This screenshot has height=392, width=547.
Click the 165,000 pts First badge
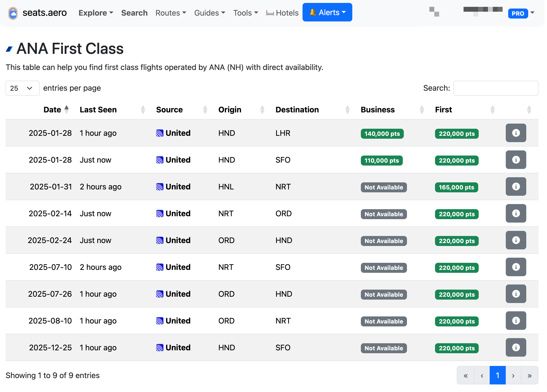[456, 187]
